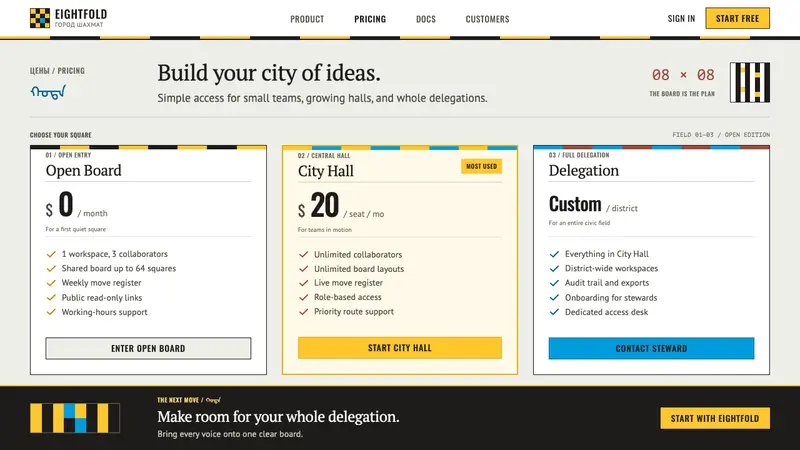Click checkmark next to Unlimited board layouts
This screenshot has height=450, width=800.
pos(304,268)
